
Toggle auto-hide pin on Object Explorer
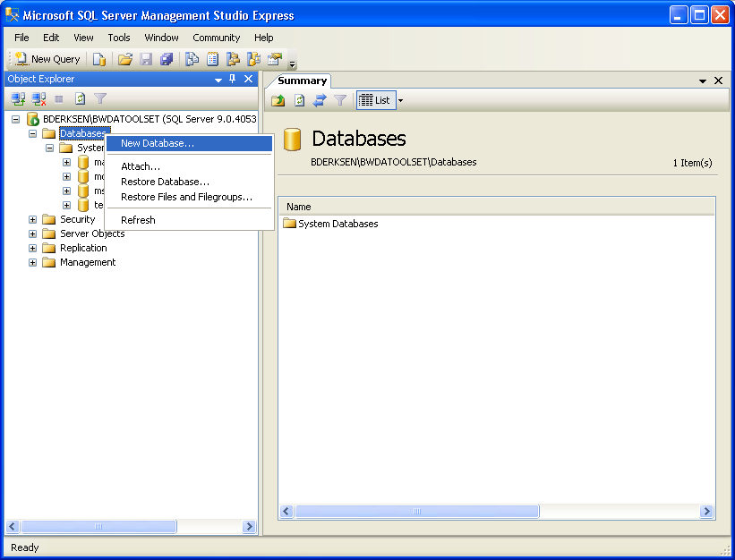click(233, 79)
